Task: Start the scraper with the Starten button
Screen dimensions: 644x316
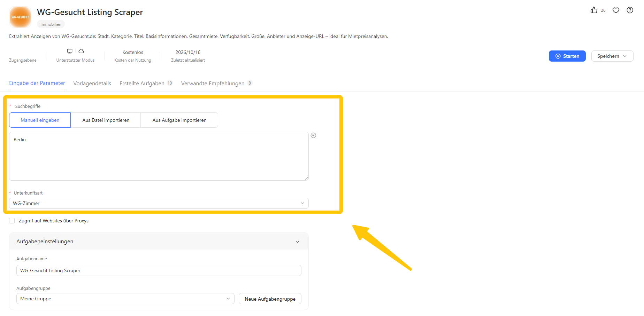Action: pos(567,56)
